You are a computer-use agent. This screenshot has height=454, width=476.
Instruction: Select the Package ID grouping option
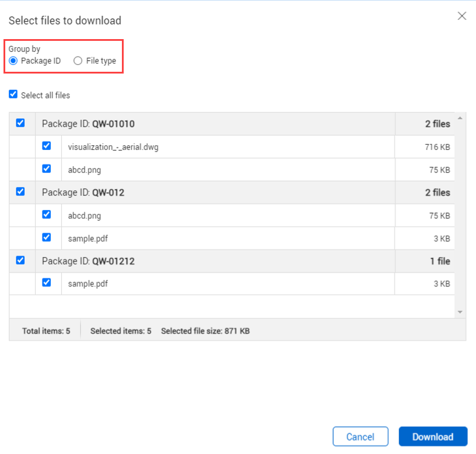(13, 61)
